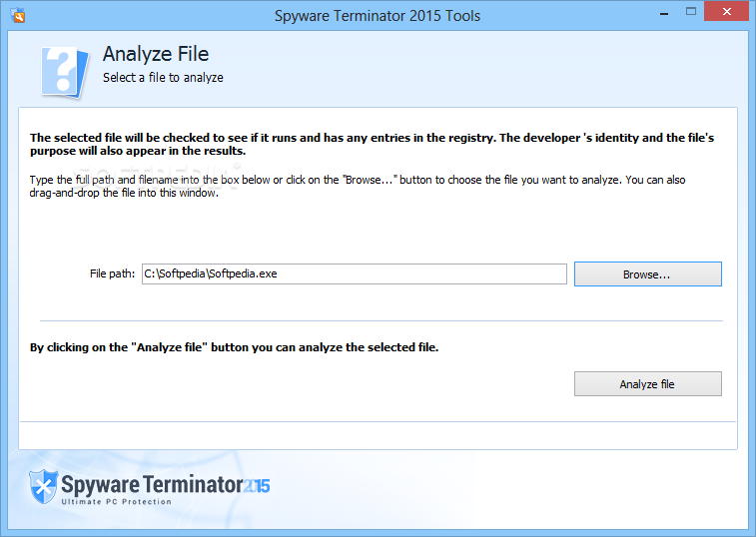Click the "Ultimate PC Protection" tagline text

[117, 502]
